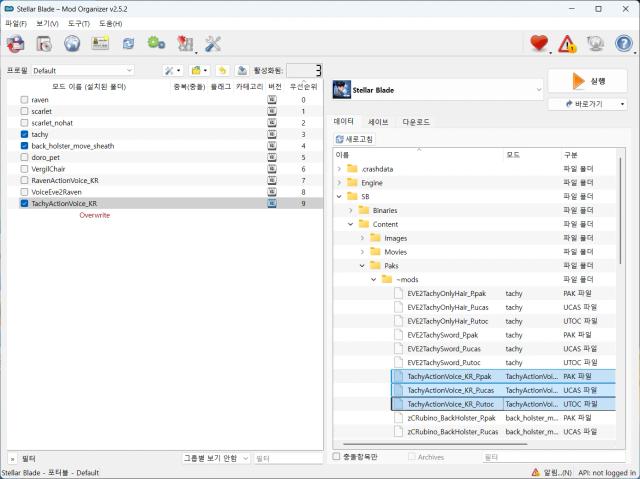
Task: Expand the Engine folder
Action: click(x=339, y=182)
